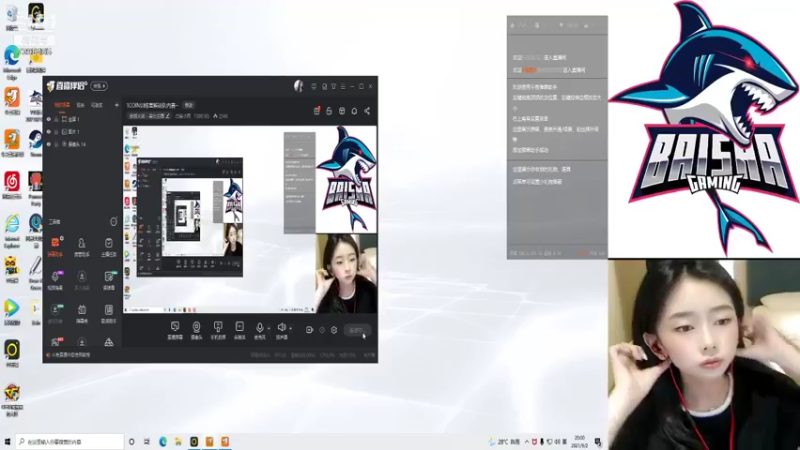Image resolution: width=800 pixels, height=450 pixels.
Task: Open the notification bell in room header
Action: tap(354, 111)
